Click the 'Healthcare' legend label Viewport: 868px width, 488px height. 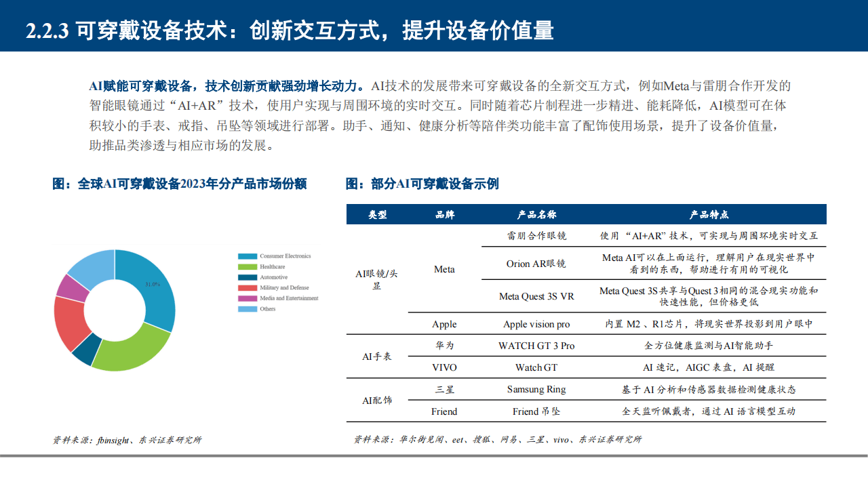coord(273,267)
